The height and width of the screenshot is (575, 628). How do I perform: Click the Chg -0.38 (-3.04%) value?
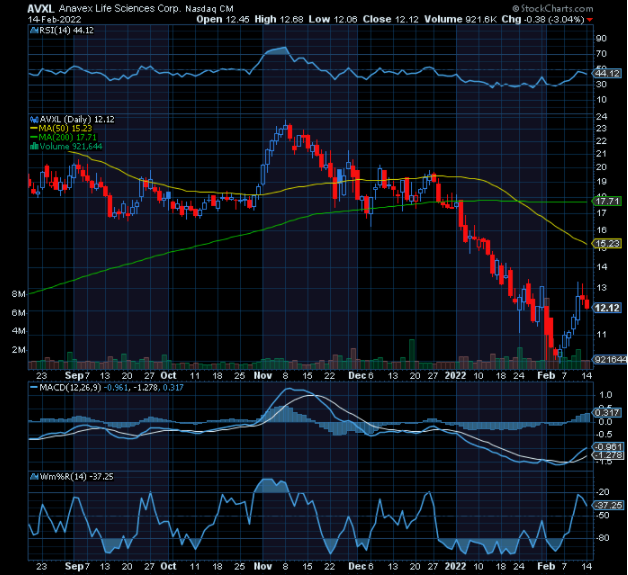click(x=543, y=19)
